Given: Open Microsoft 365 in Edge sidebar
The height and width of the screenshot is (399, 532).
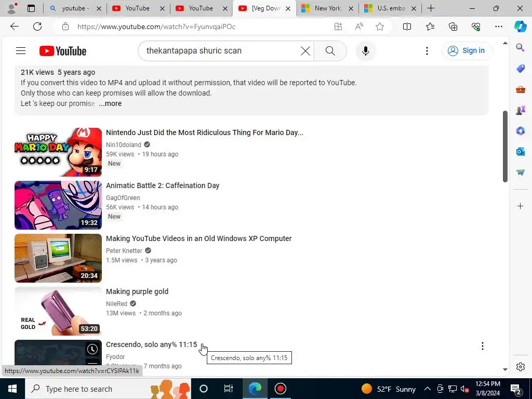Looking at the screenshot, I should (520, 131).
